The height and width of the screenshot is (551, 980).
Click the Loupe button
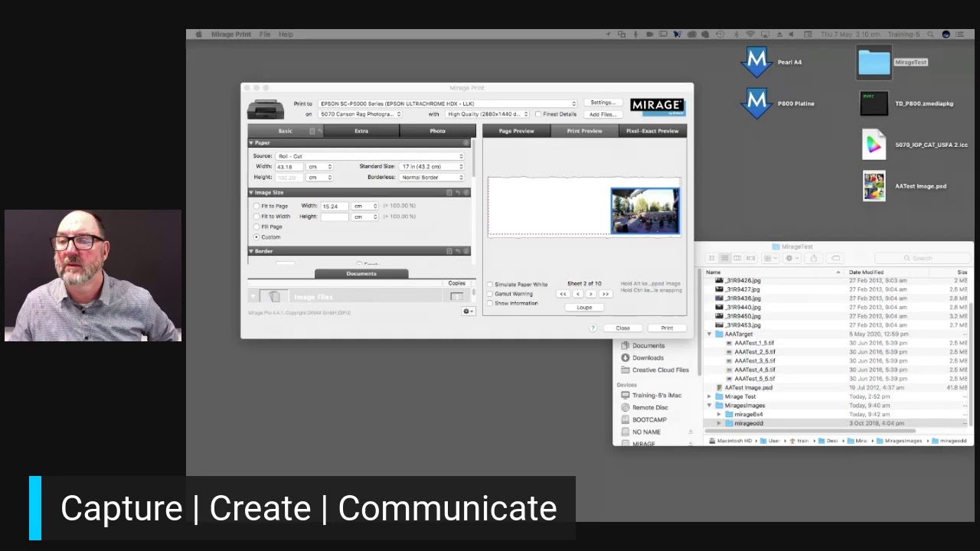[584, 308]
